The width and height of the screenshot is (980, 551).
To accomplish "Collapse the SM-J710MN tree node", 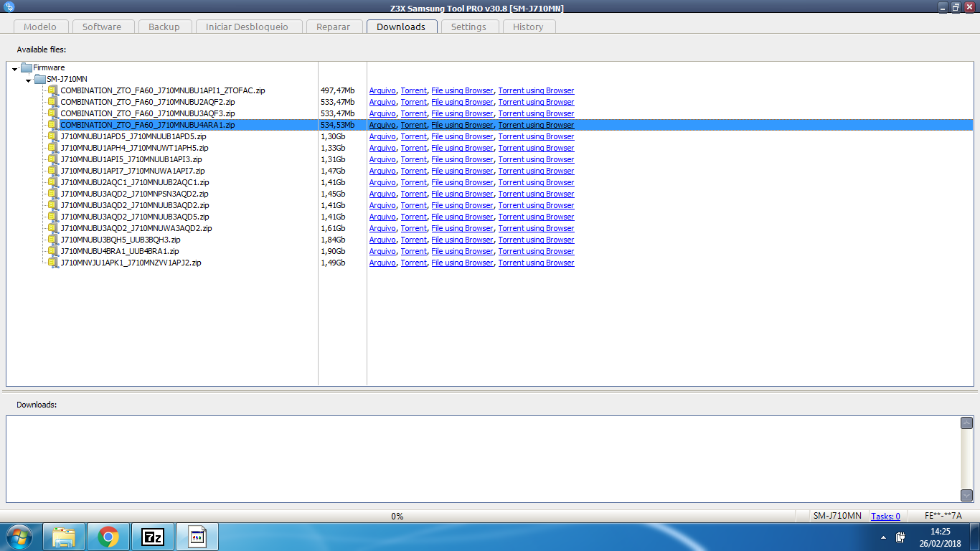I will (x=29, y=80).
